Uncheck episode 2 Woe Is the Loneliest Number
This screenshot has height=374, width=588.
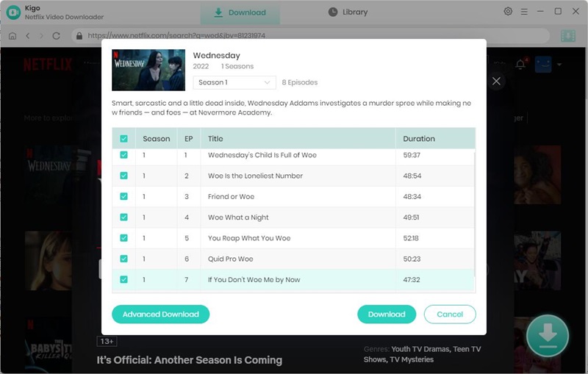click(123, 176)
